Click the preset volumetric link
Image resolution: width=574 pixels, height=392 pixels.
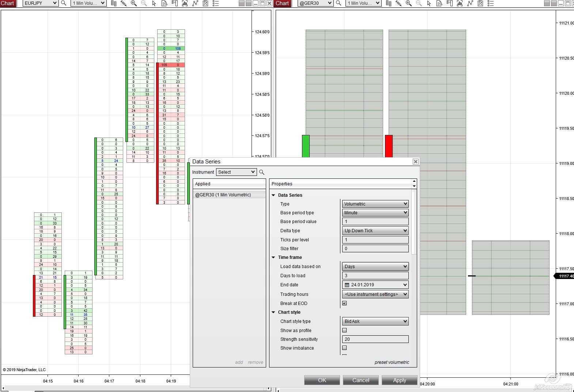coord(392,362)
